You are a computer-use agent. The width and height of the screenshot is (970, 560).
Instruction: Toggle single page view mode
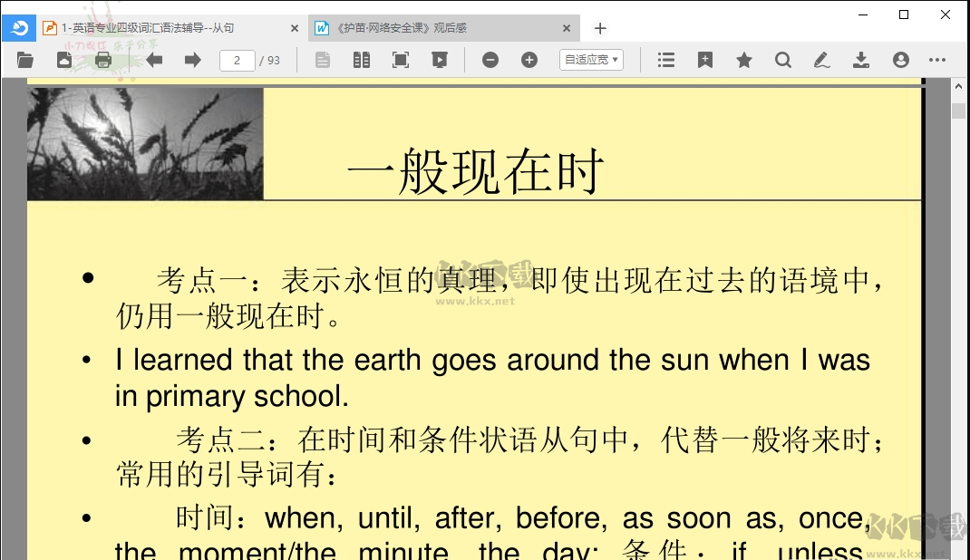tap(322, 59)
